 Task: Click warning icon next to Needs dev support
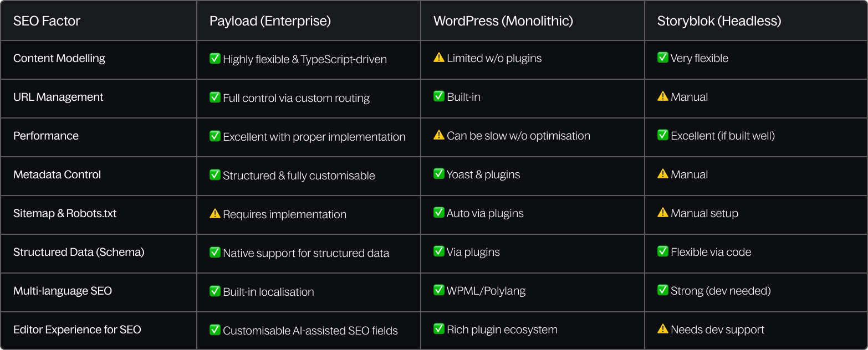[663, 328]
